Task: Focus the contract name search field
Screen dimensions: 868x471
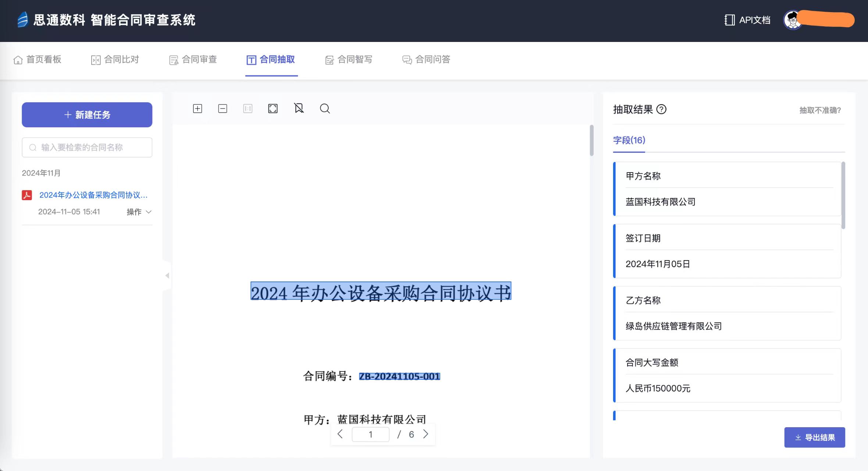Action: click(87, 148)
